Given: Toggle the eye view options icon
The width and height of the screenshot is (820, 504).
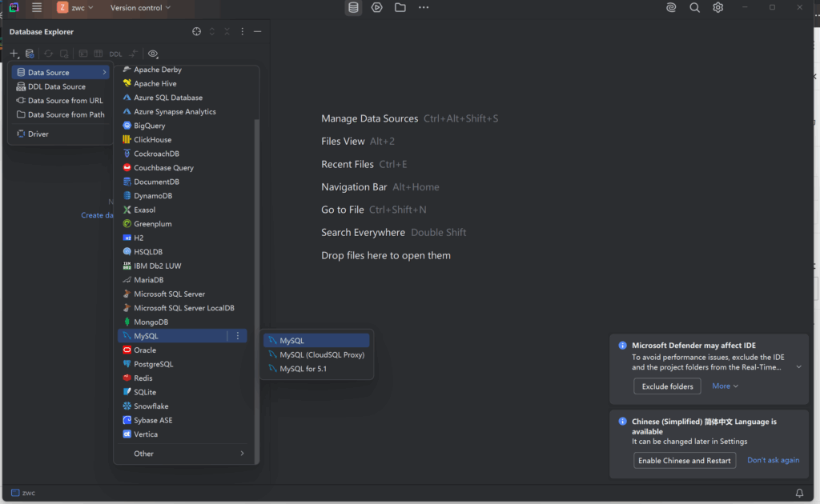Looking at the screenshot, I should pos(153,54).
